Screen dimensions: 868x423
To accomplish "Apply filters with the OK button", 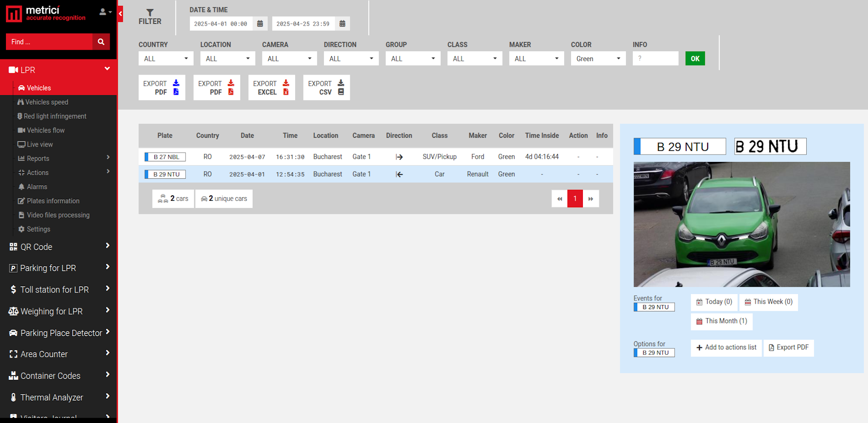I will pyautogui.click(x=695, y=59).
